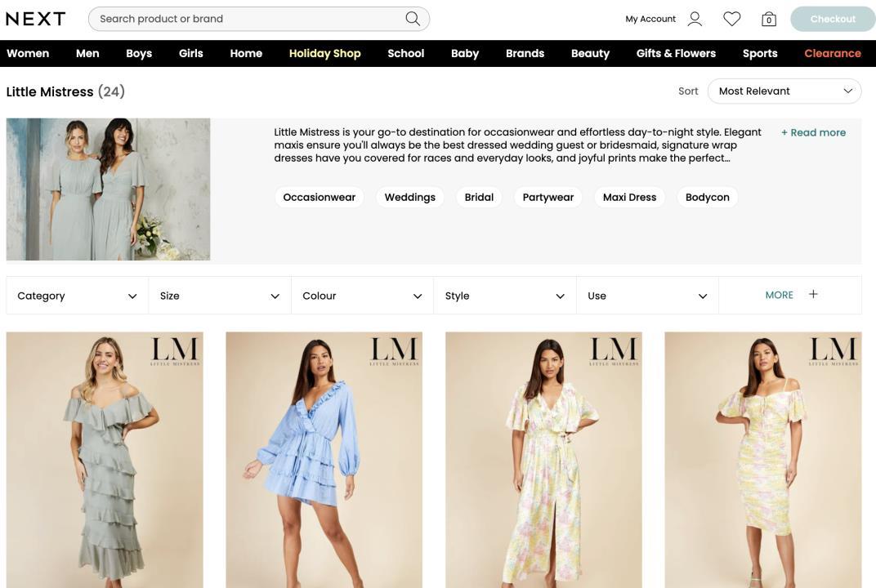Open the Women menu
This screenshot has width=876, height=588.
[x=28, y=54]
